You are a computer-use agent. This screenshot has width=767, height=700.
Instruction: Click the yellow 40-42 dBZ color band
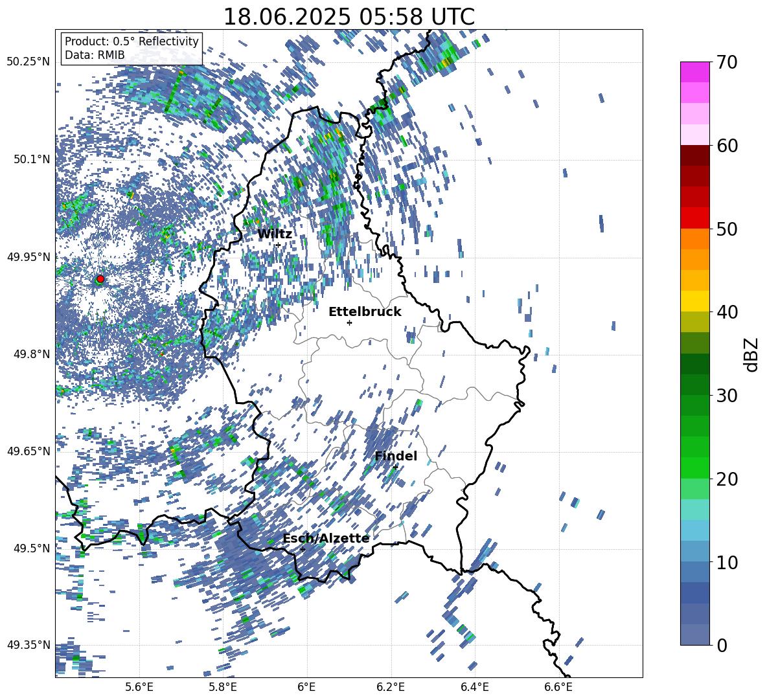coord(695,301)
